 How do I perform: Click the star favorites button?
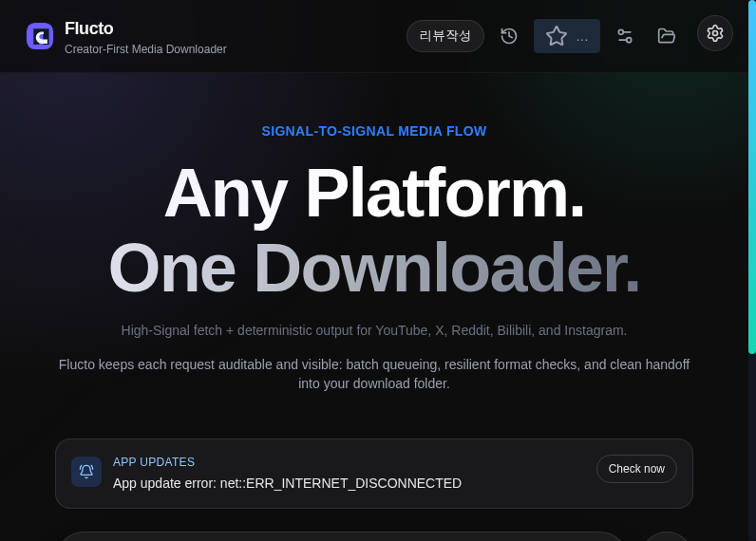(x=566, y=36)
